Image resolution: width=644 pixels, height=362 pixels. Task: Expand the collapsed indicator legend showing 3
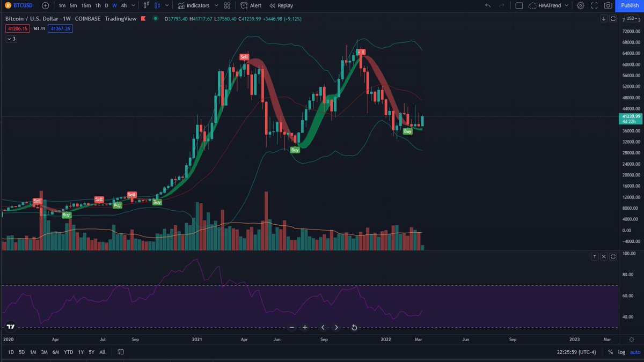click(x=11, y=39)
